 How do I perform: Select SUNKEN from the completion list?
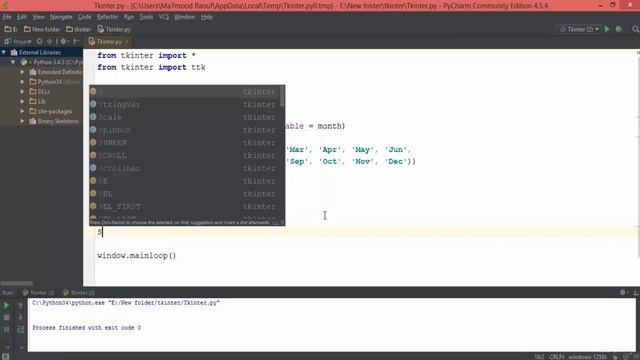(x=187, y=142)
